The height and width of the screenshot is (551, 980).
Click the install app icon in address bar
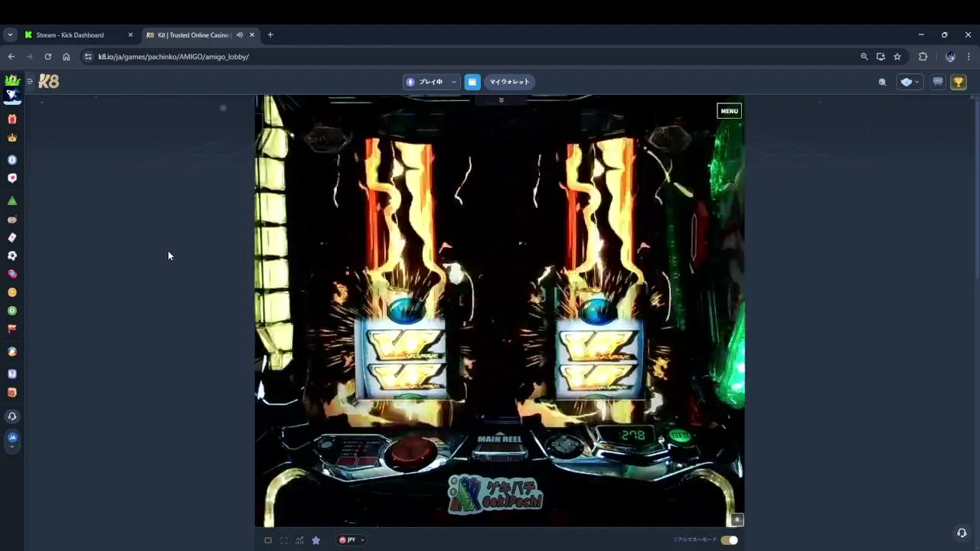pos(880,57)
